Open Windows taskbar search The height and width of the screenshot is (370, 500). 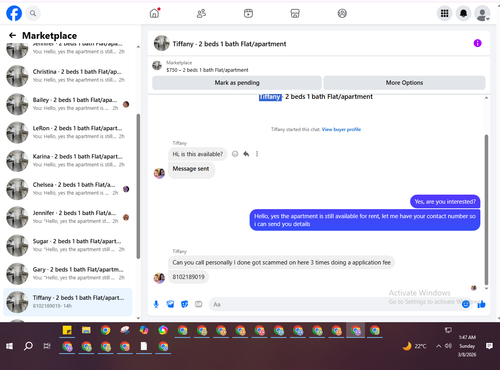pos(28,346)
